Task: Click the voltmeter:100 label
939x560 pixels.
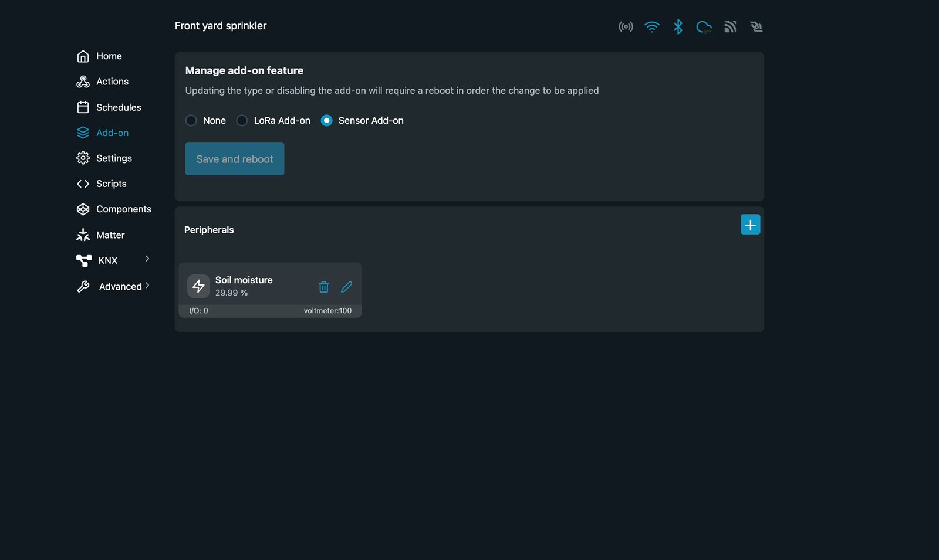Action: pos(328,311)
